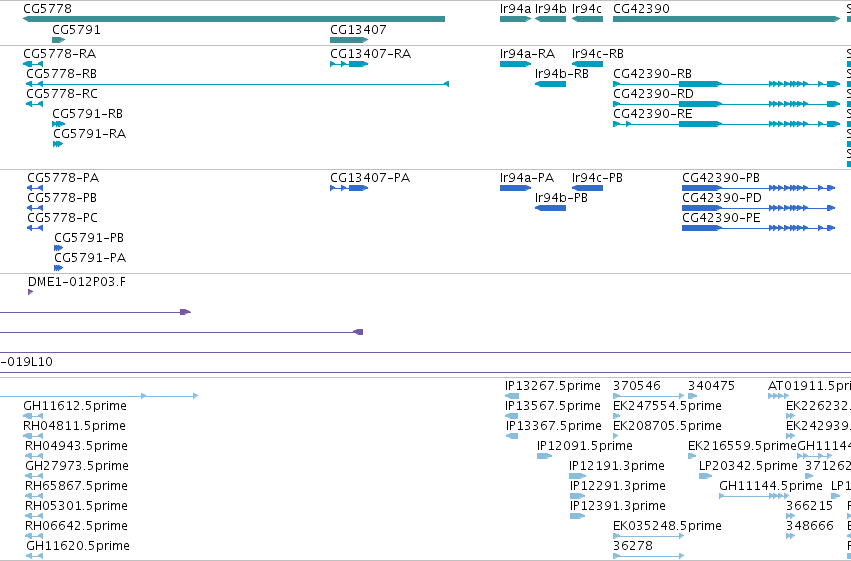Open protein label CG13407-PA
The image size is (851, 561).
[370, 178]
